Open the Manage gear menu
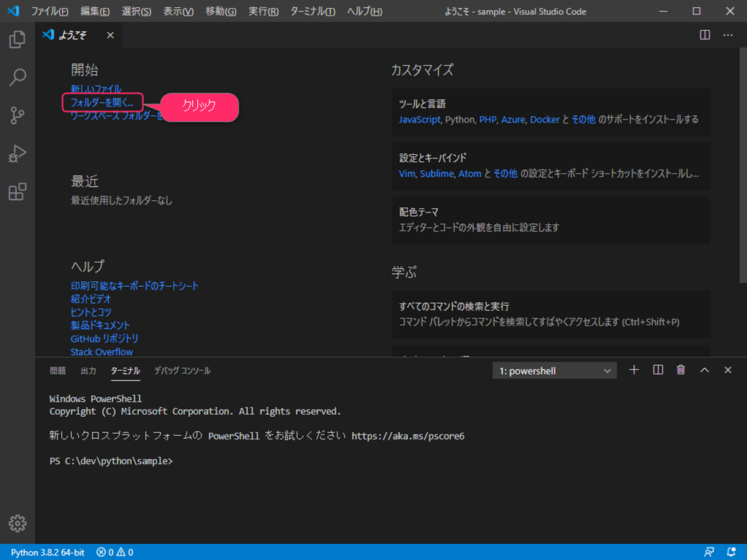Image resolution: width=747 pixels, height=560 pixels. pyautogui.click(x=17, y=523)
